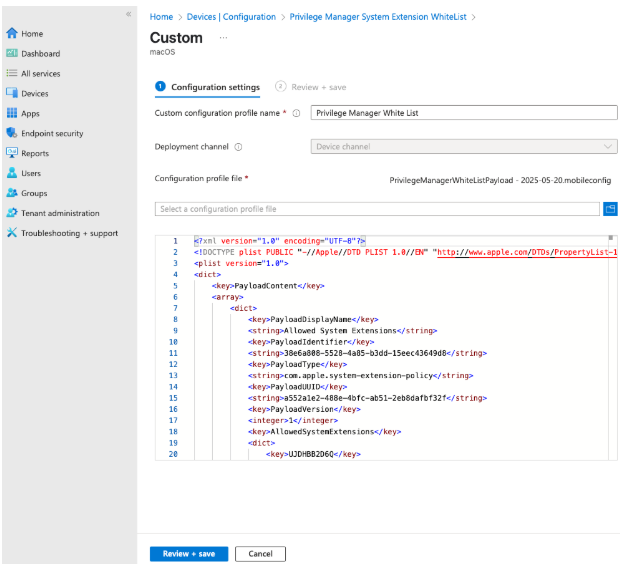Open Home in the sidebar
Image resolution: width=620 pixels, height=566 pixels.
point(32,34)
